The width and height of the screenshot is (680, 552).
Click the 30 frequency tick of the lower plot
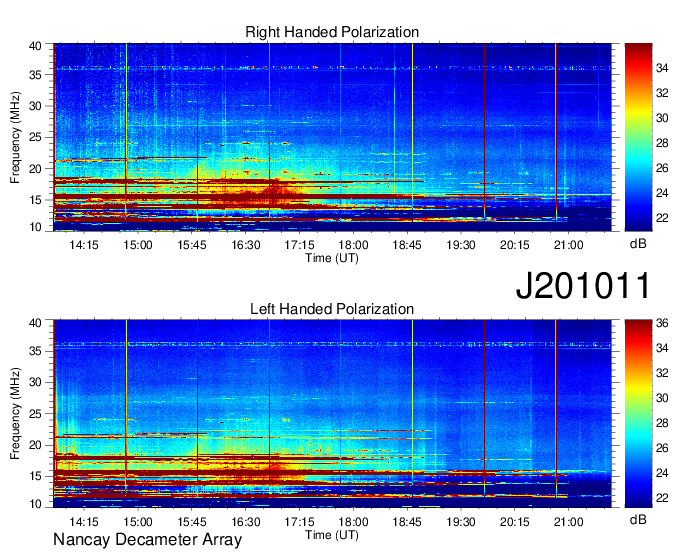(x=35, y=382)
